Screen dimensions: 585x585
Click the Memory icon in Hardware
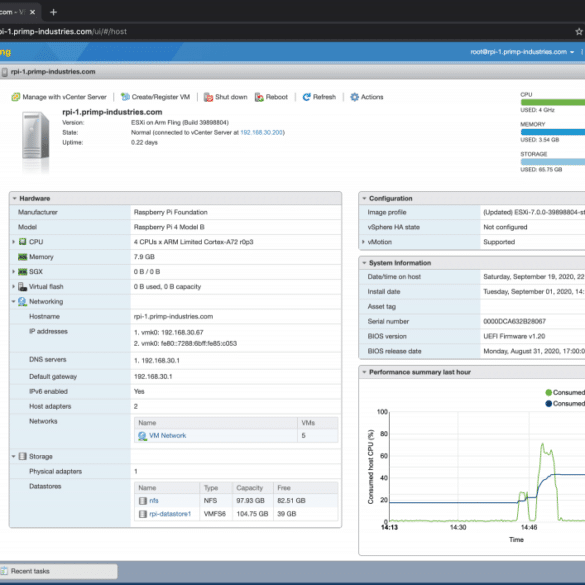click(x=22, y=257)
